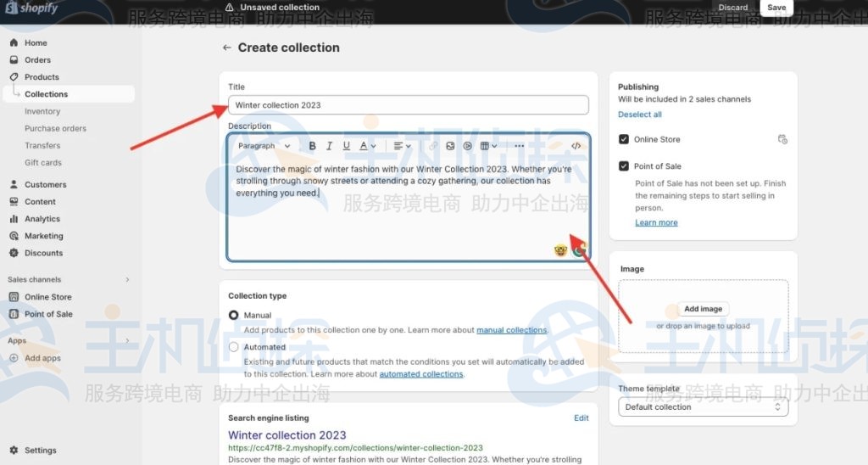The image size is (868, 465).
Task: Save the collection
Action: click(x=776, y=8)
